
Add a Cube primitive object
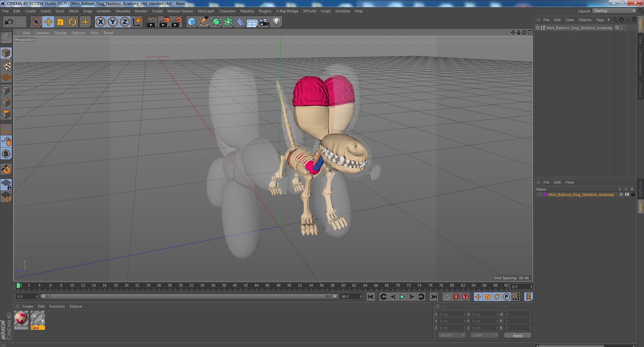pyautogui.click(x=191, y=22)
